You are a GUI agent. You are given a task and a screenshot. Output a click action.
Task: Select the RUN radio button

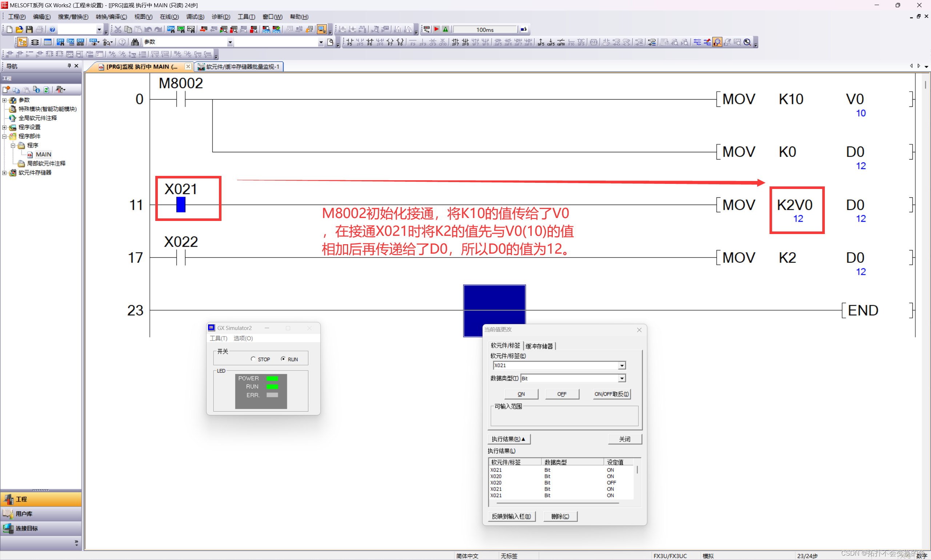click(x=283, y=359)
